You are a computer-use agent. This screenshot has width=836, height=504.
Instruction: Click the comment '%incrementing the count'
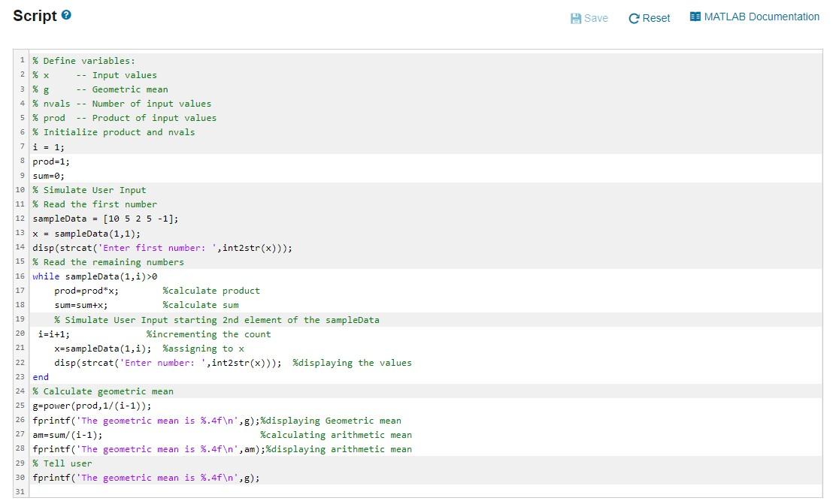[x=209, y=334]
